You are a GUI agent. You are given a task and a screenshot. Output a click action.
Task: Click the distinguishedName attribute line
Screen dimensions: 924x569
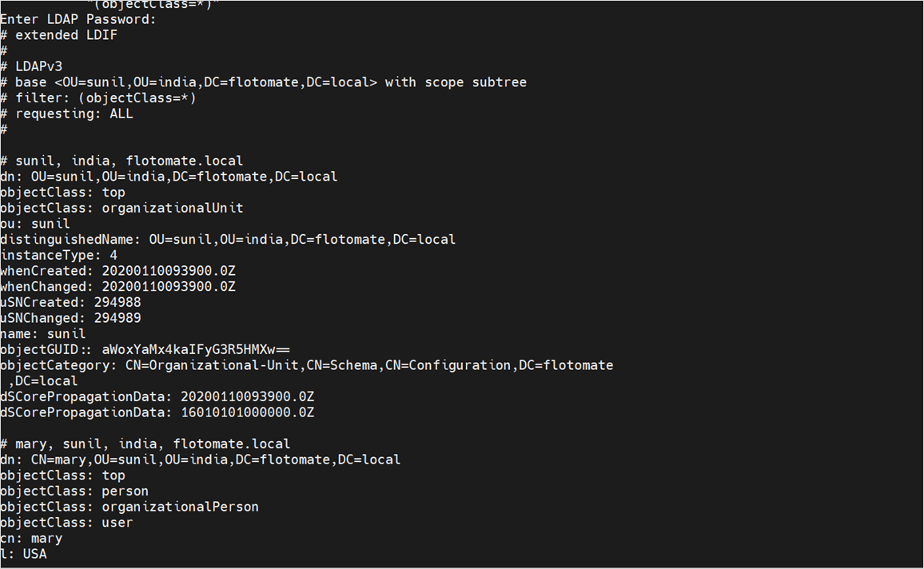pyautogui.click(x=228, y=239)
